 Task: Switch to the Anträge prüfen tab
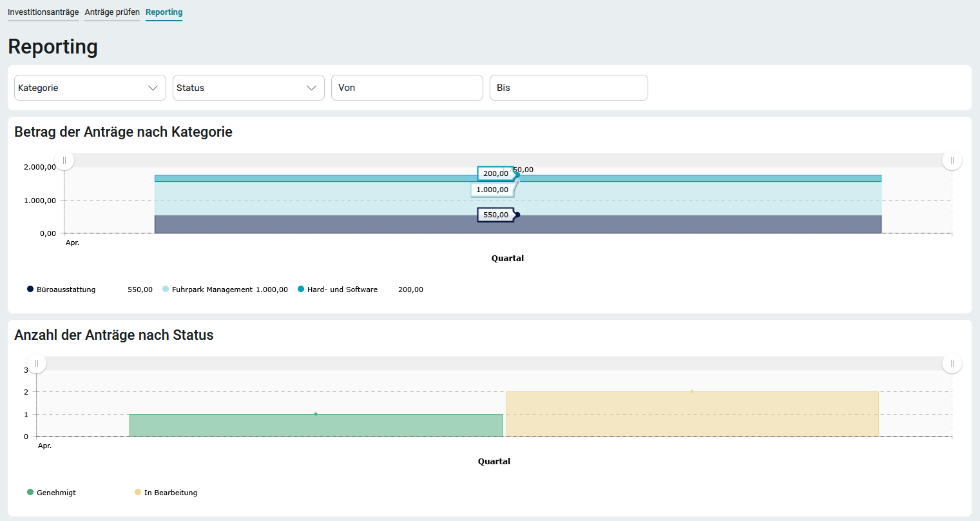click(112, 12)
